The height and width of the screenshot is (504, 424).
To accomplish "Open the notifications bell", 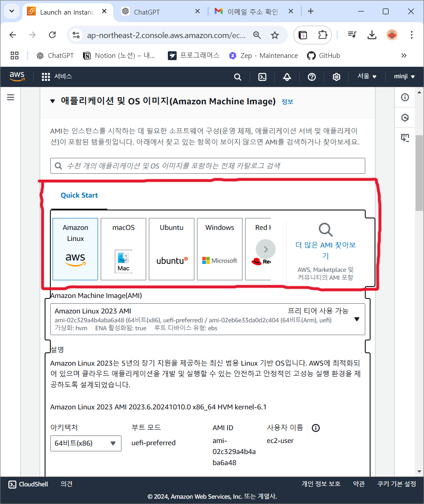I will tap(287, 77).
